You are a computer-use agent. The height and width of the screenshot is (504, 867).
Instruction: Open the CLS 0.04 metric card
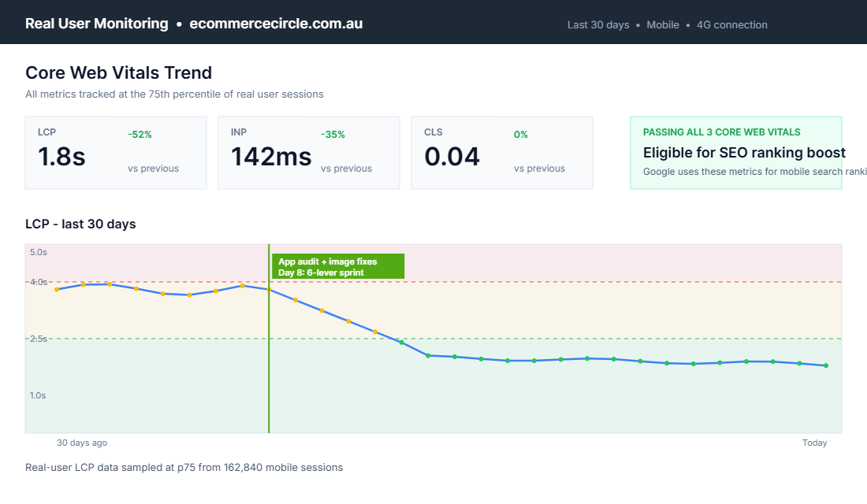click(502, 153)
